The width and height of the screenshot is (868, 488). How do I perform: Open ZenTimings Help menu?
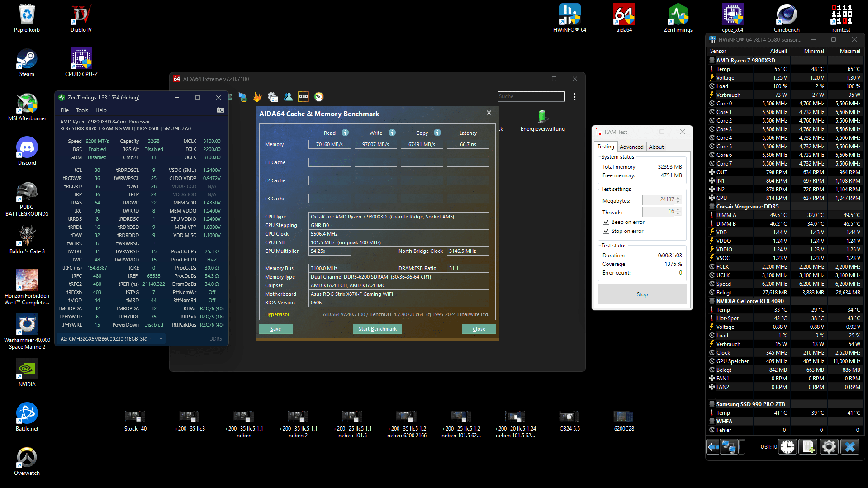click(101, 110)
